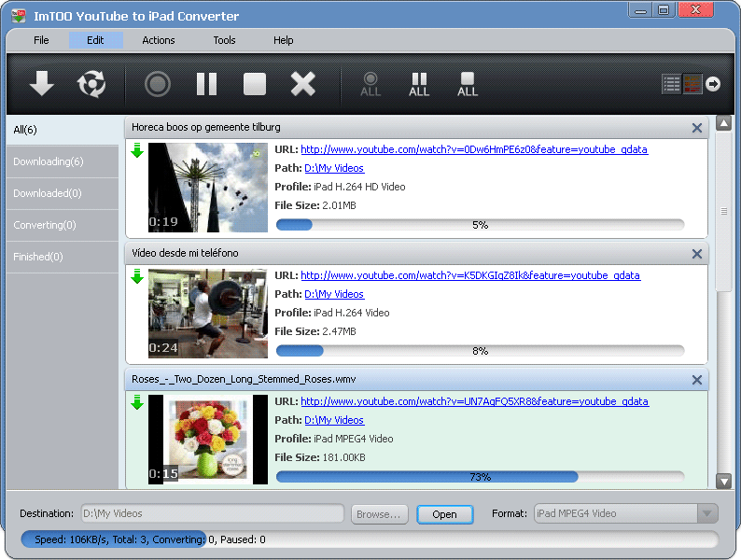Select the Video desde mi teléfono title bar

[x=416, y=253]
